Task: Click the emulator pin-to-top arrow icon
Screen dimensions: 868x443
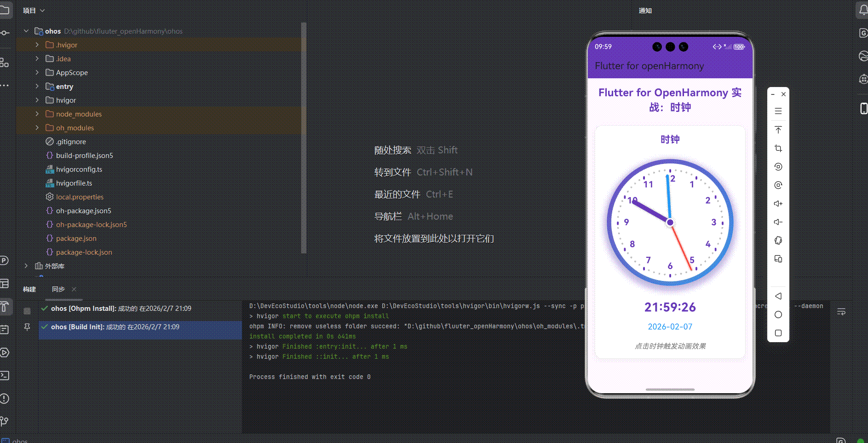Action: [x=778, y=130]
